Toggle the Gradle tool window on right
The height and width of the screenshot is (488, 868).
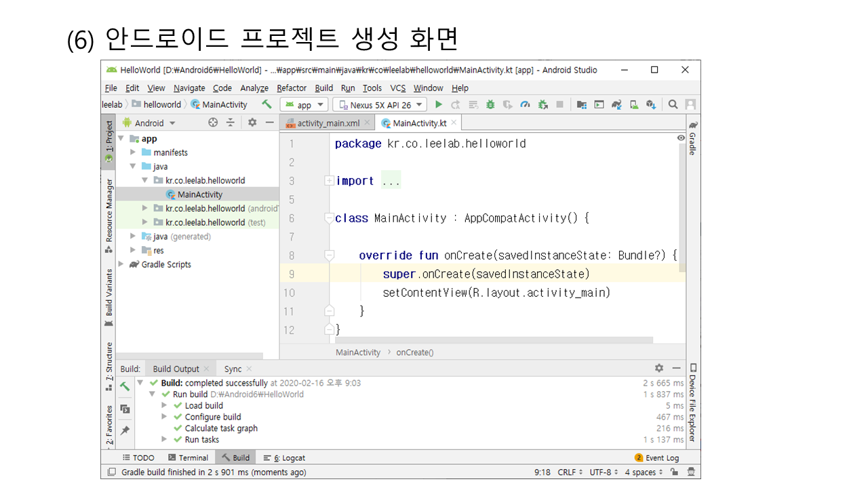692,139
